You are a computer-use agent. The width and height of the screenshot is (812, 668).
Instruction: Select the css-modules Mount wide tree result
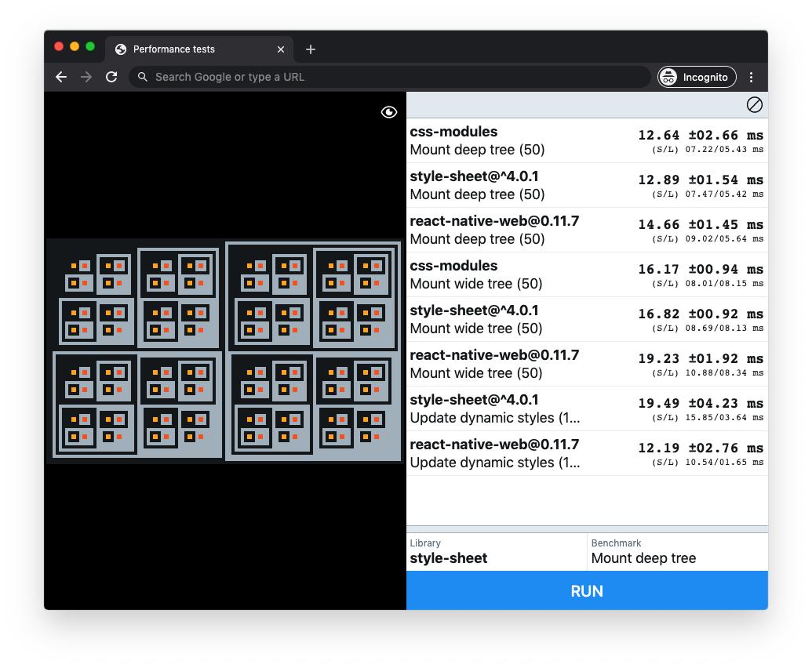tap(587, 274)
